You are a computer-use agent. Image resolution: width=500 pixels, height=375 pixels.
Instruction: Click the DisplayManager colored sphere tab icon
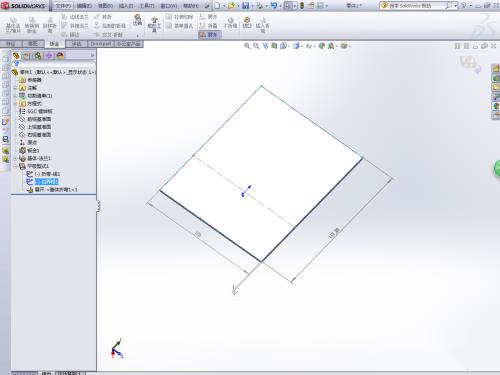coord(60,56)
